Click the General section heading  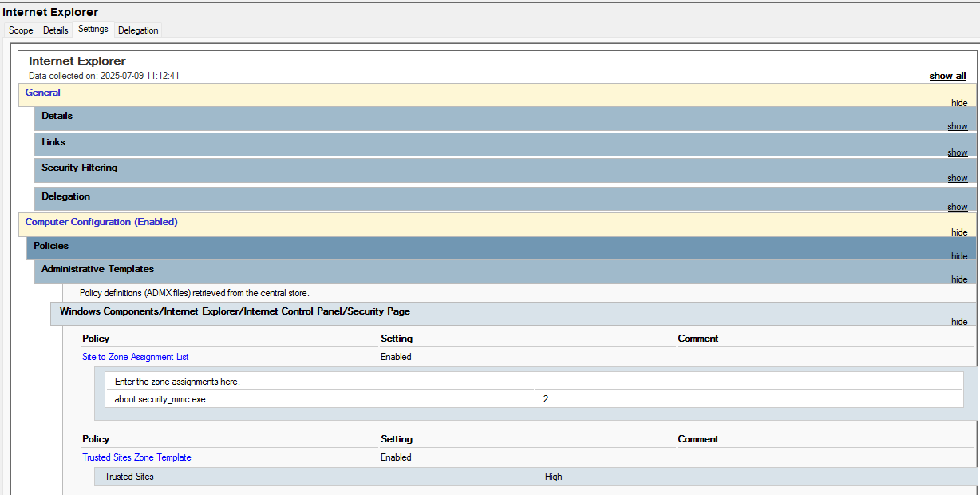43,93
